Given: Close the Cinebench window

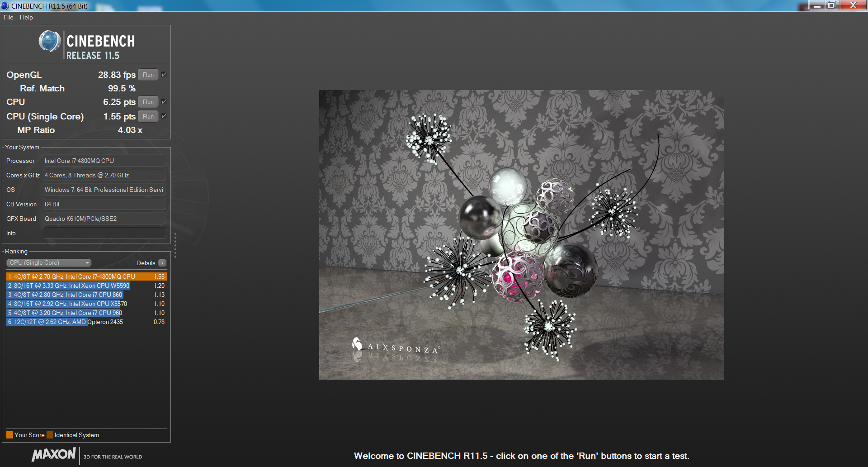Looking at the screenshot, I should click(x=853, y=5).
